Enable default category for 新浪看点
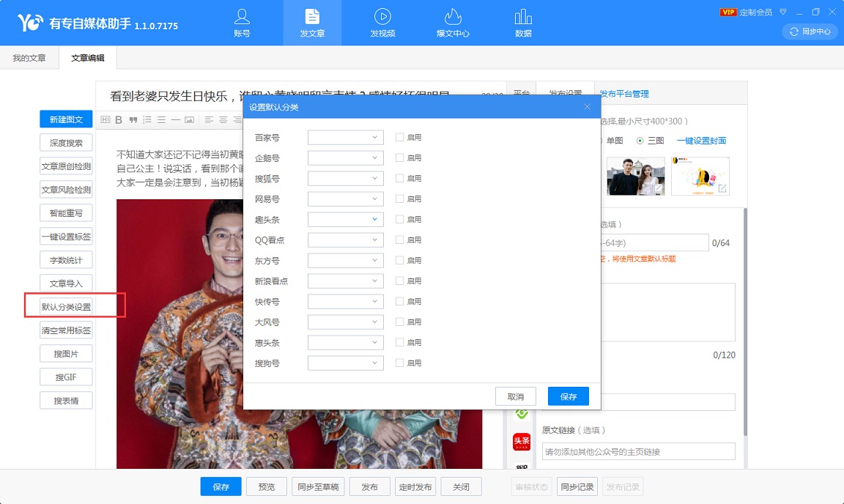Image resolution: width=844 pixels, height=504 pixels. pyautogui.click(x=399, y=281)
